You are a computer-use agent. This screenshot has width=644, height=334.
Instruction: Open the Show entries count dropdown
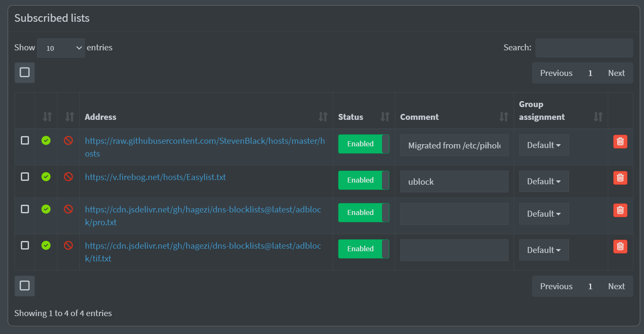click(x=61, y=48)
